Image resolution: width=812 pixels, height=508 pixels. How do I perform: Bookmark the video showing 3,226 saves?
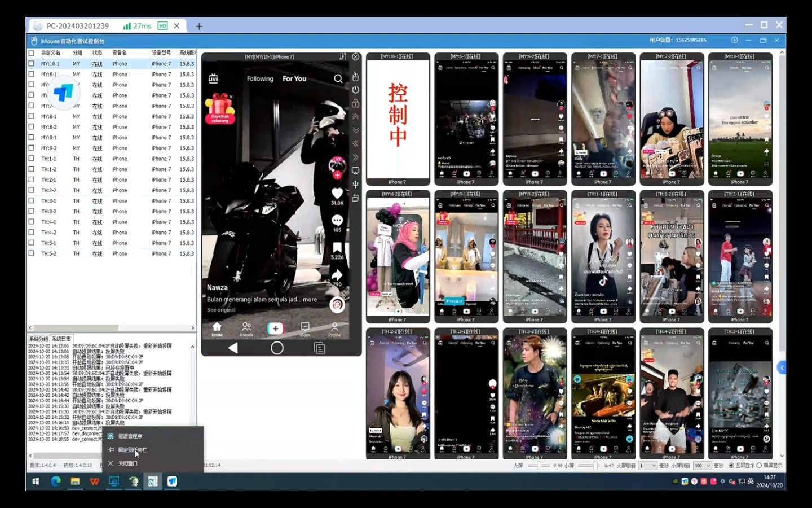pyautogui.click(x=337, y=248)
